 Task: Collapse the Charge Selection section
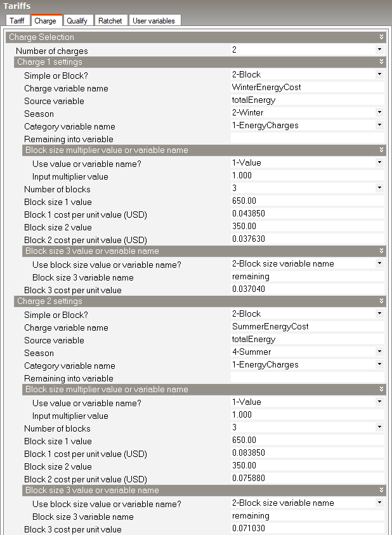(x=381, y=37)
